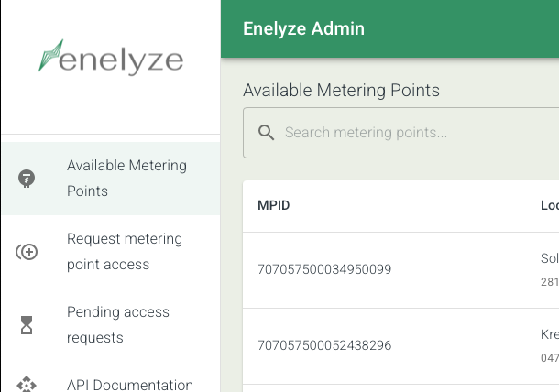The height and width of the screenshot is (392, 559).
Task: Focus the Search metering points field
Action: click(401, 133)
